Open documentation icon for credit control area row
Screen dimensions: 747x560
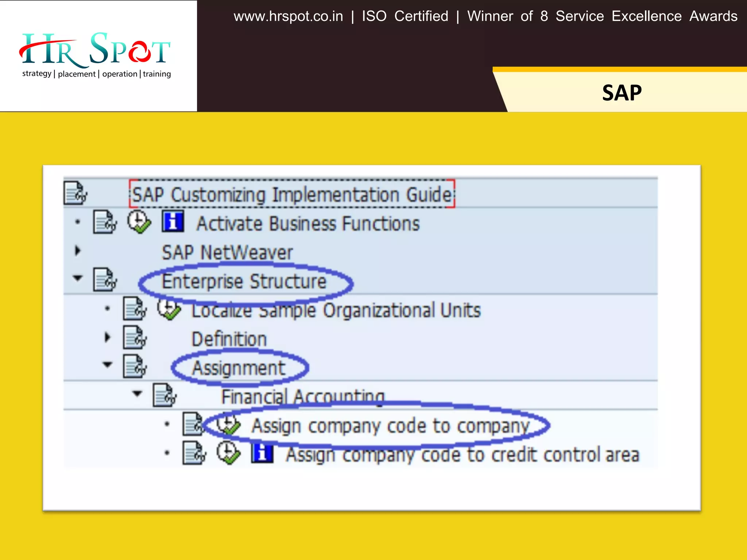194,453
